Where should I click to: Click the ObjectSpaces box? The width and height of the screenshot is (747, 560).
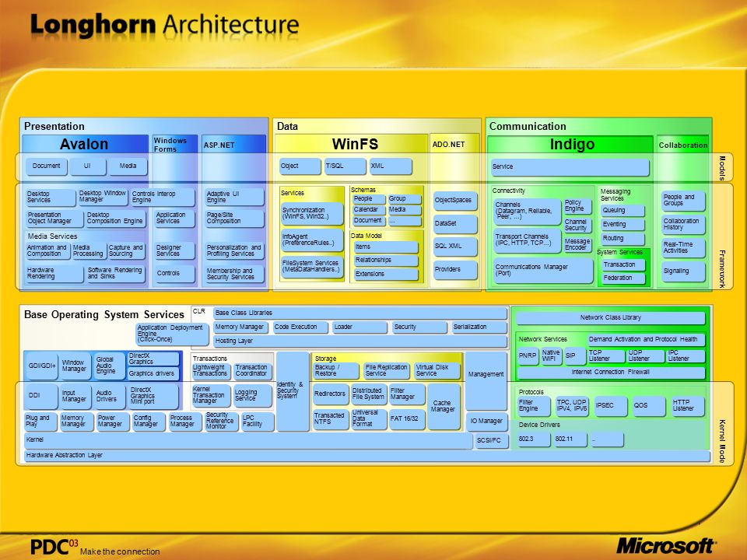tap(455, 201)
